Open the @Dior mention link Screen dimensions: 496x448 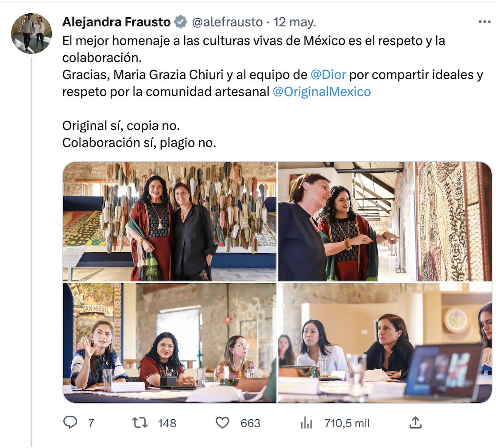click(x=328, y=74)
